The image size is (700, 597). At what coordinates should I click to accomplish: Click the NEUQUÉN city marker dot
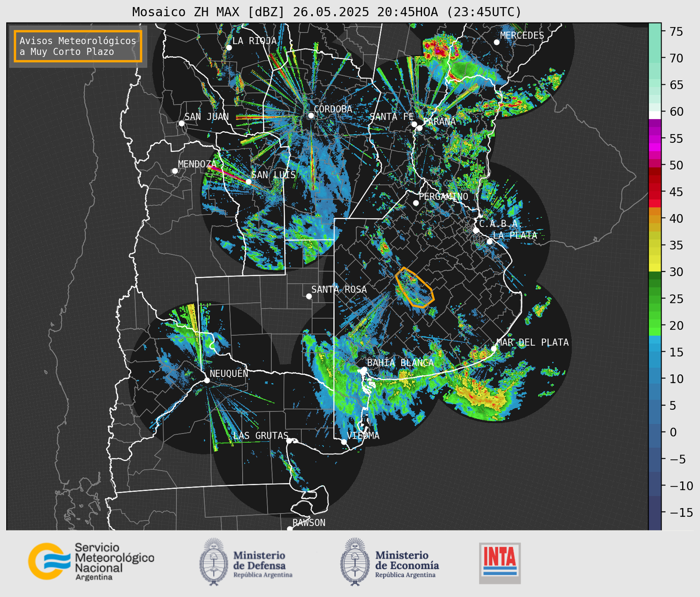coord(207,380)
